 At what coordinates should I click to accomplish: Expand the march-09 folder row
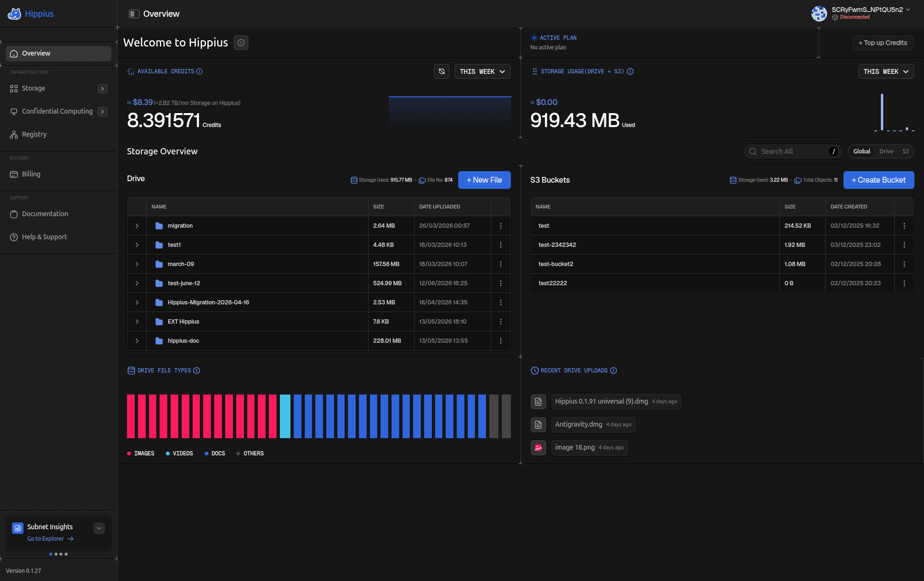pos(137,264)
